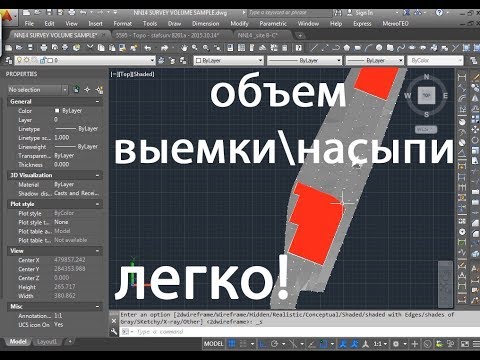Open Layer Properties Manager icon

tap(9, 60)
